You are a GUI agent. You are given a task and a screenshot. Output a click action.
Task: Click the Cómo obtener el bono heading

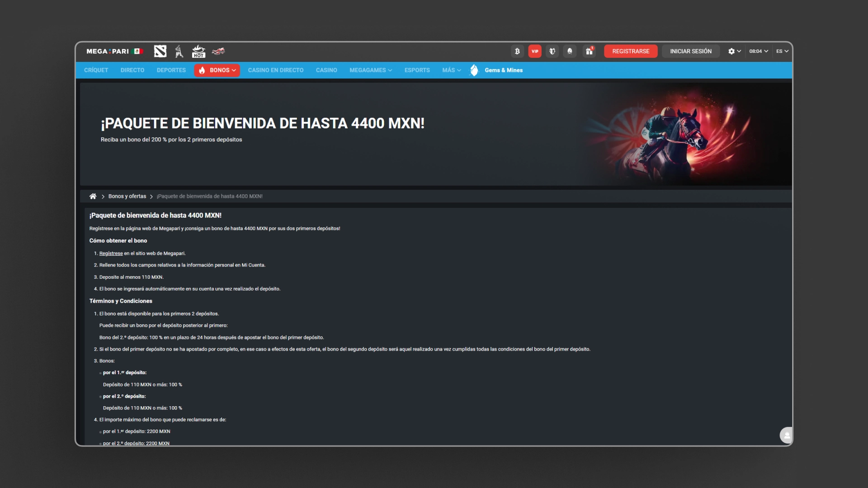tap(118, 241)
